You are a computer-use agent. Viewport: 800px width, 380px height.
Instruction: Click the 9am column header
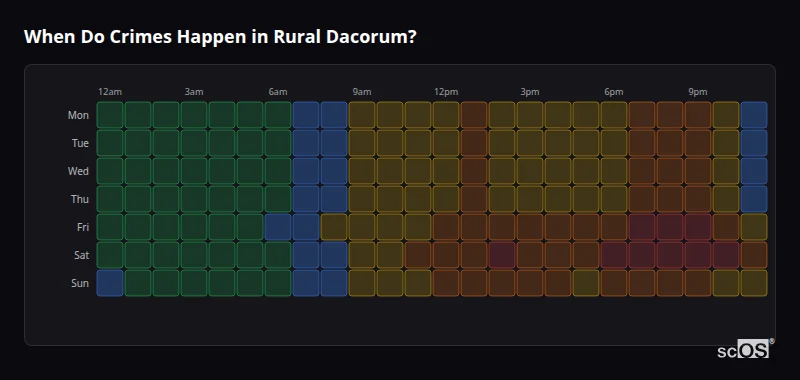tap(362, 92)
